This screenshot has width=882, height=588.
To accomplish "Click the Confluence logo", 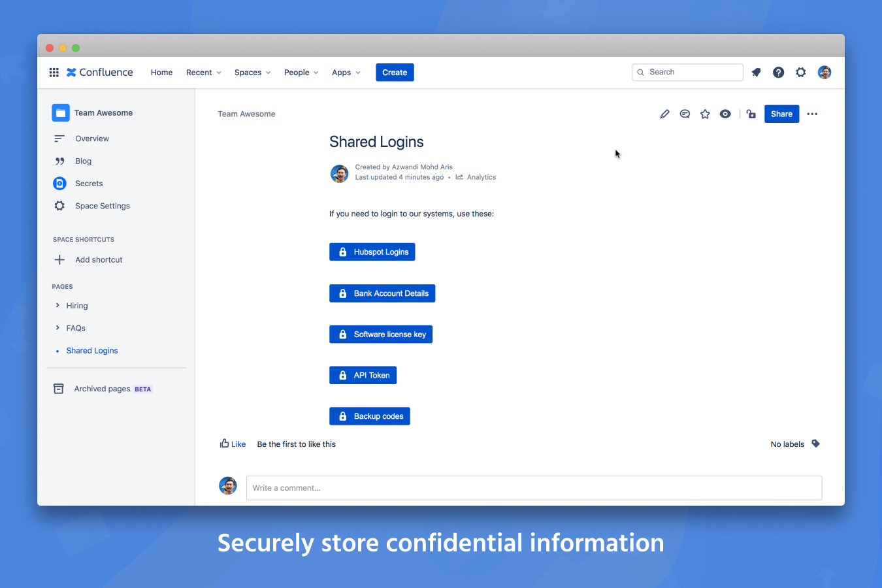I will tap(99, 73).
